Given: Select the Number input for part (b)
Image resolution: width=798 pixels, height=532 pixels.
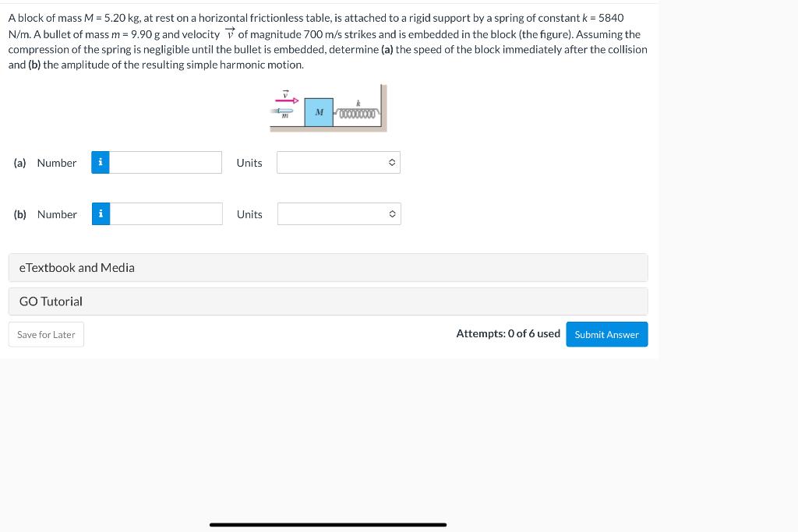Looking at the screenshot, I should point(166,213).
